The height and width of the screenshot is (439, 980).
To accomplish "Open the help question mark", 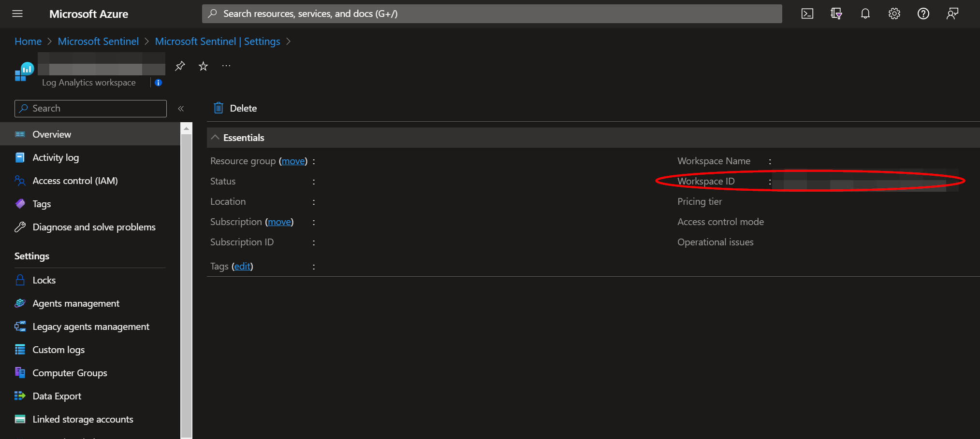I will tap(923, 14).
